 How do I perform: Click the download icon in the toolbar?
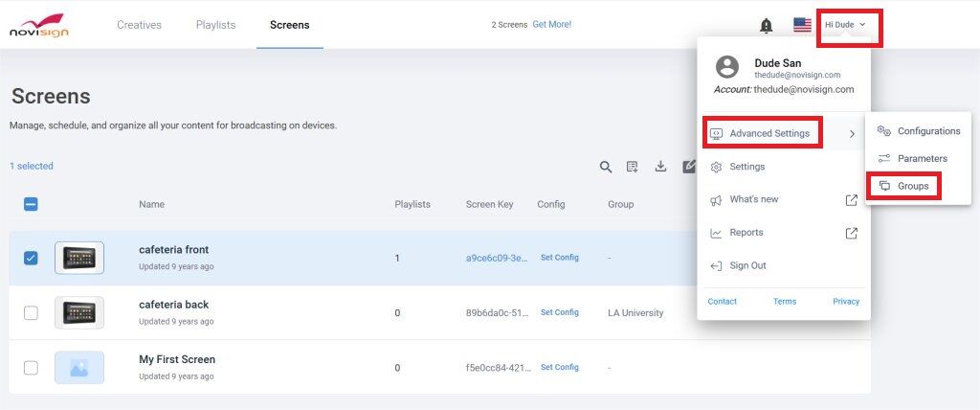click(x=660, y=167)
